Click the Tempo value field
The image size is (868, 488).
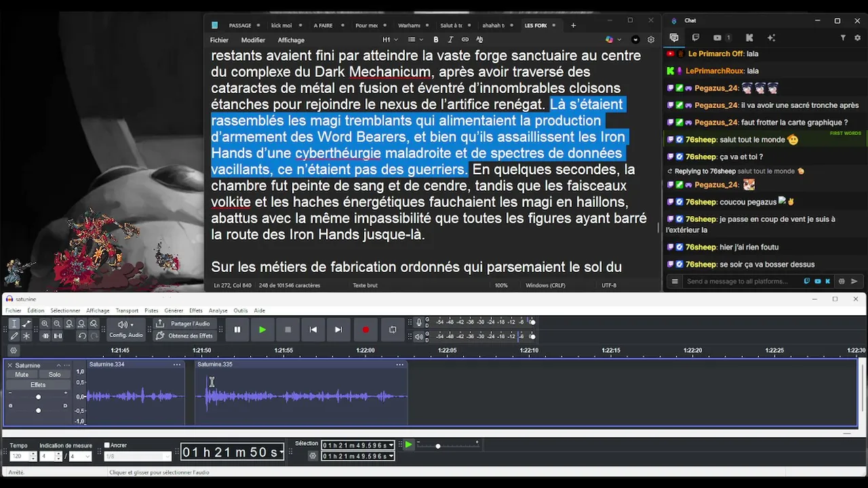click(19, 456)
